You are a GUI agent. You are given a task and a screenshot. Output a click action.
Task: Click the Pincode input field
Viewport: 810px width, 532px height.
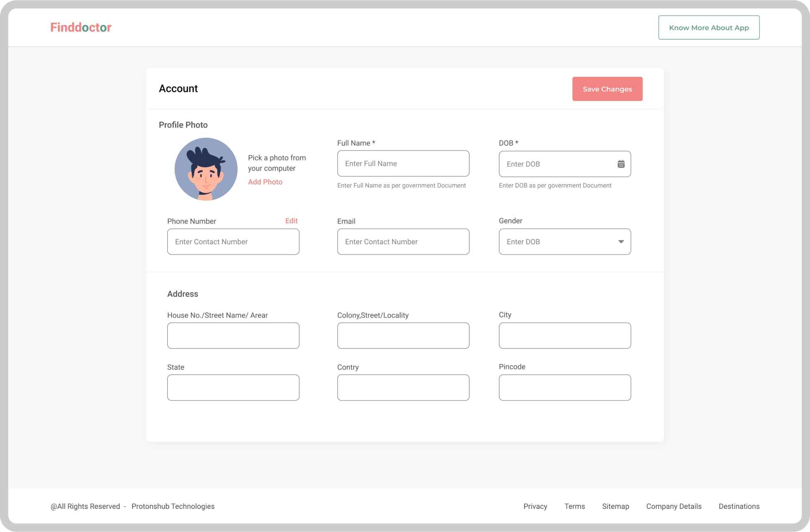(565, 388)
